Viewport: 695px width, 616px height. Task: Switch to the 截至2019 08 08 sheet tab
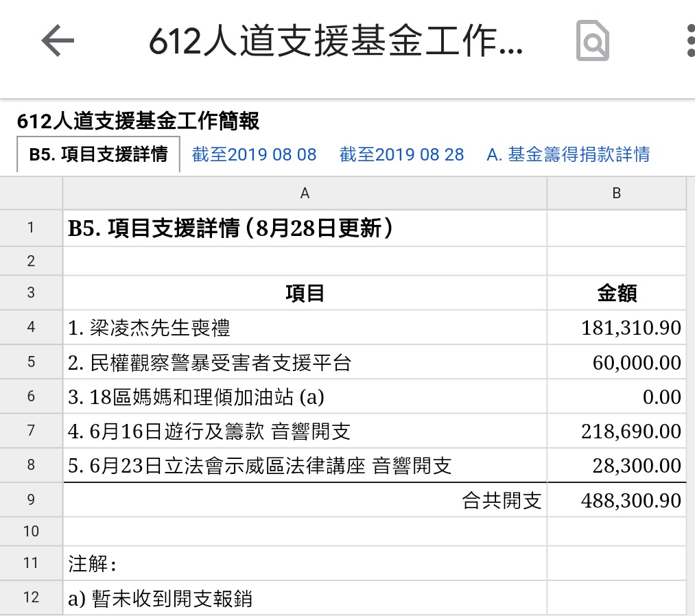coord(254,154)
